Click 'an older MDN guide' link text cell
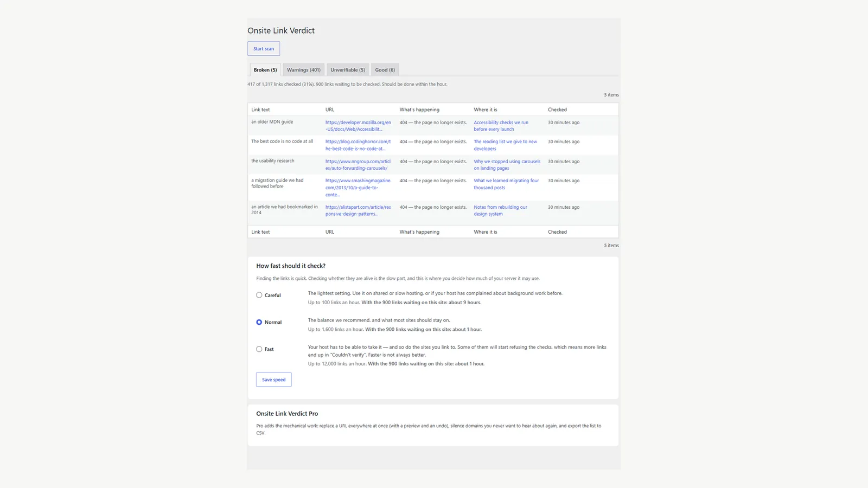Screen dimensions: 868x488 (272, 122)
